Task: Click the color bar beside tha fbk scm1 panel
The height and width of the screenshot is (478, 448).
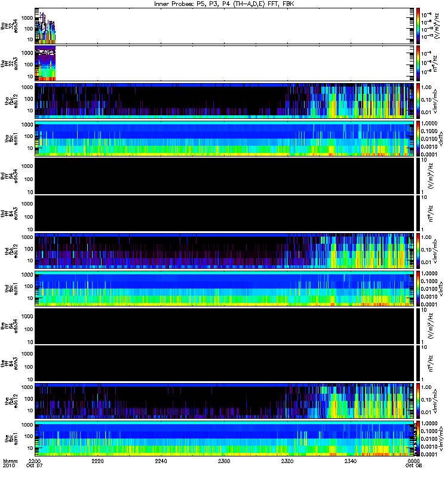Action: point(418,139)
